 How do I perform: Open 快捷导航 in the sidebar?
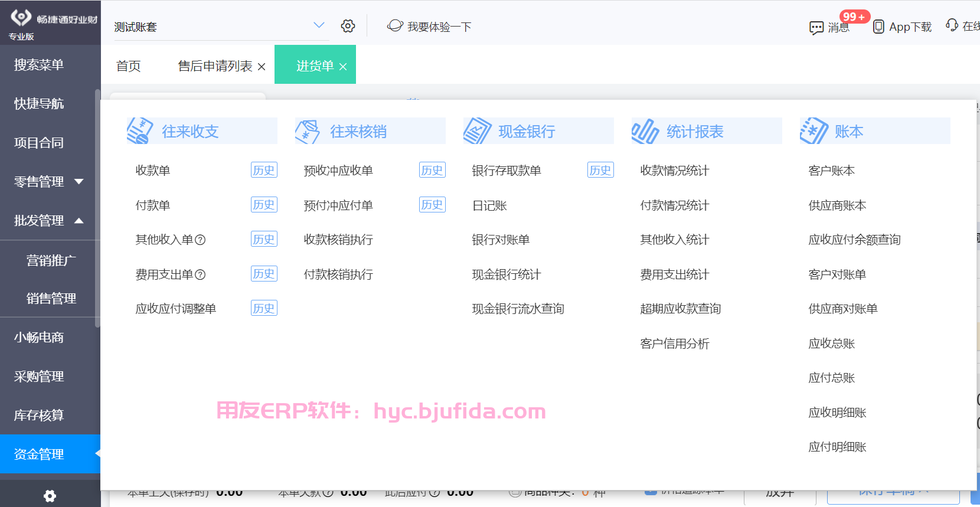tap(39, 104)
